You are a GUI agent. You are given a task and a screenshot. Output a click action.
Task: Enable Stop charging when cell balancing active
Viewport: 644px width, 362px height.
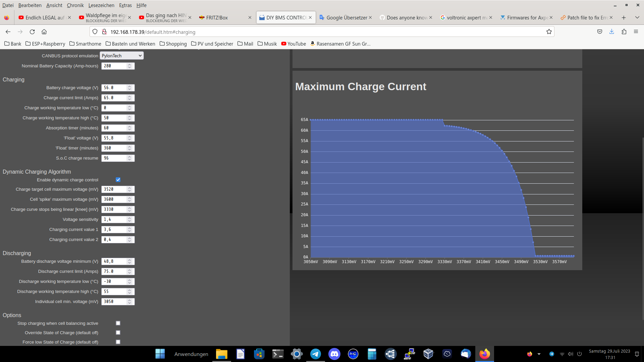pyautogui.click(x=118, y=323)
